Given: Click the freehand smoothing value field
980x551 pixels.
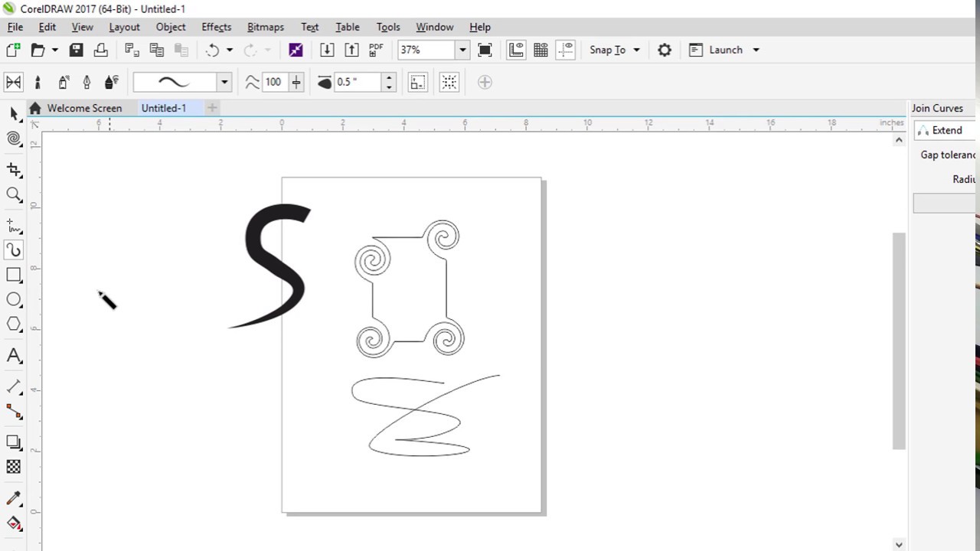Looking at the screenshot, I should [275, 82].
